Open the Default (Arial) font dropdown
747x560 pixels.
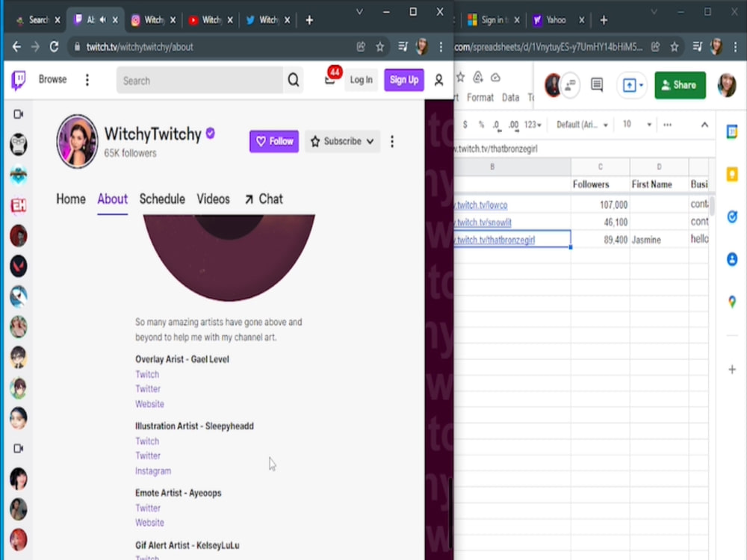coord(582,125)
